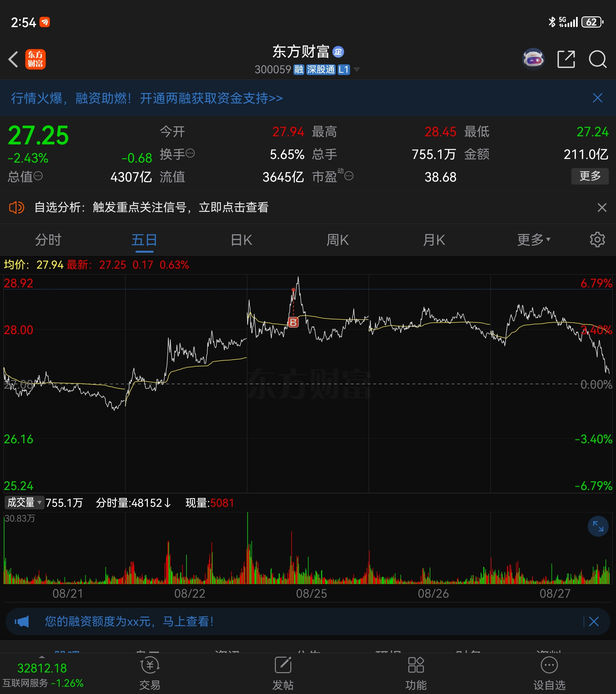Tap the info icon beside 总值
The width and height of the screenshot is (616, 694).
pyautogui.click(x=38, y=176)
